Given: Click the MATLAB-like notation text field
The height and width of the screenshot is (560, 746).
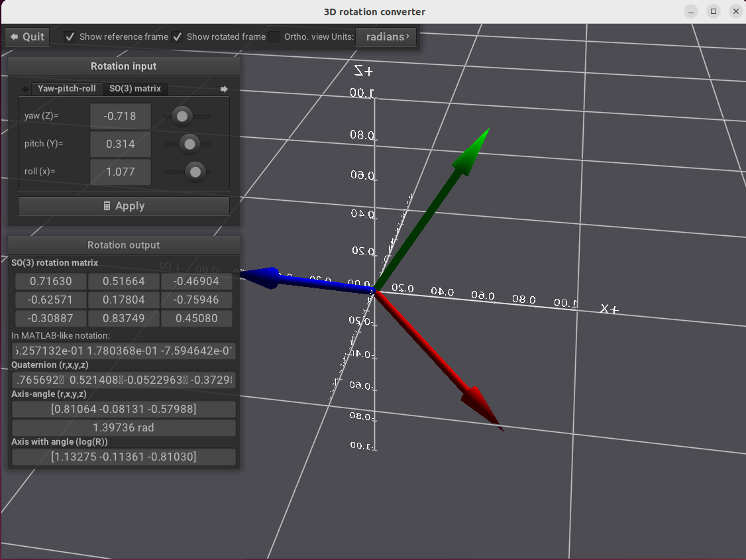Looking at the screenshot, I should point(124,351).
